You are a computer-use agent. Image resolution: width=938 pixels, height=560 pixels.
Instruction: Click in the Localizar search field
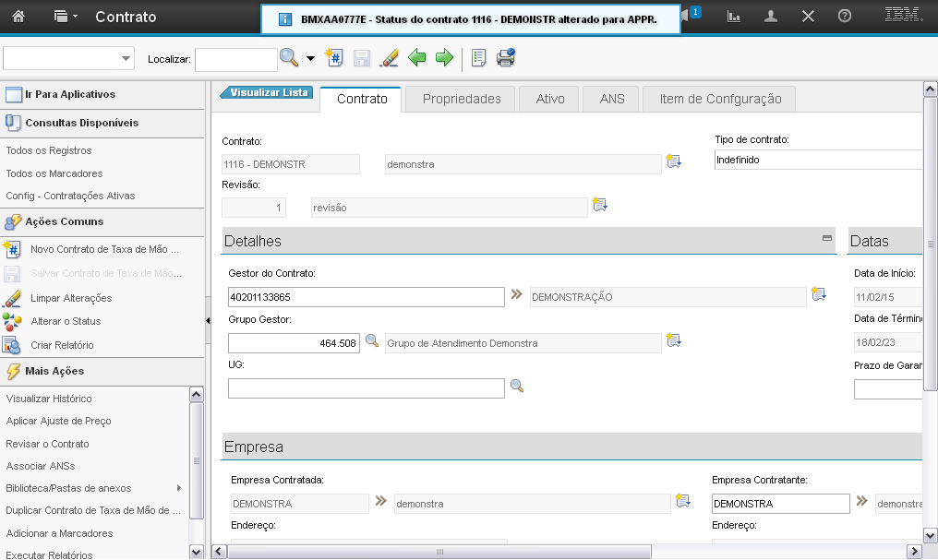(x=236, y=59)
